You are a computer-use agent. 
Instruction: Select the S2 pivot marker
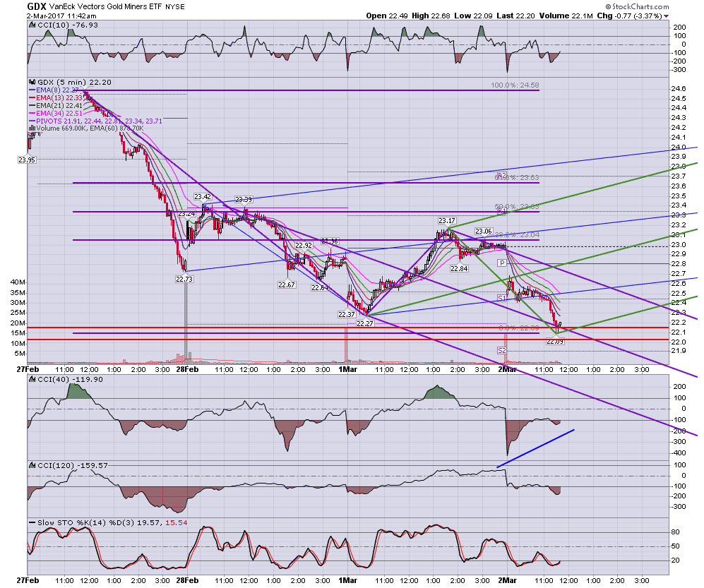(502, 351)
